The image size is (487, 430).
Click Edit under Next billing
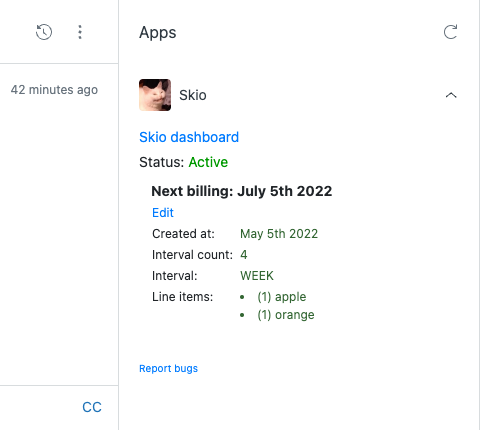pyautogui.click(x=163, y=213)
